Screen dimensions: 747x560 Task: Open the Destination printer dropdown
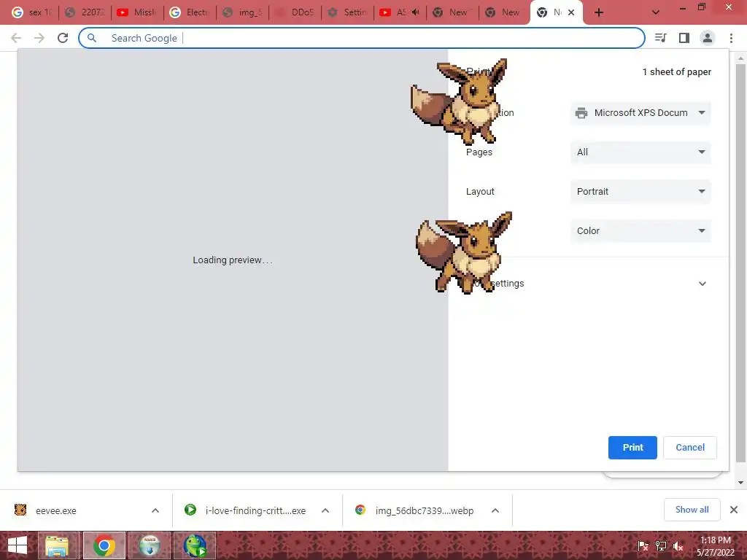[640, 113]
